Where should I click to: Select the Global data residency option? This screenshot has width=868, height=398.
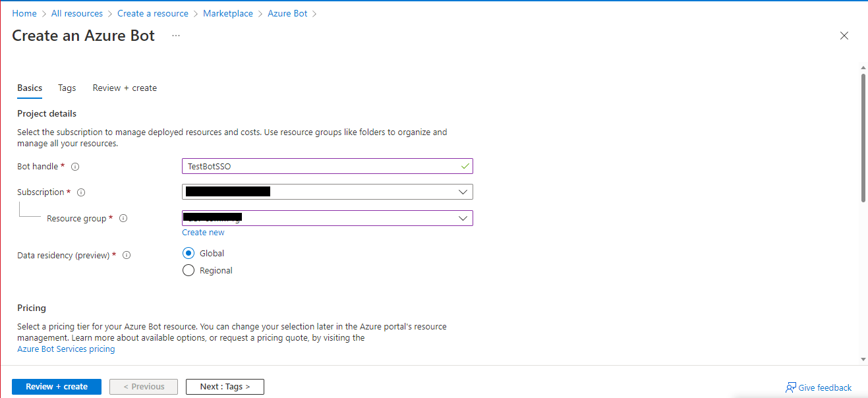click(188, 253)
